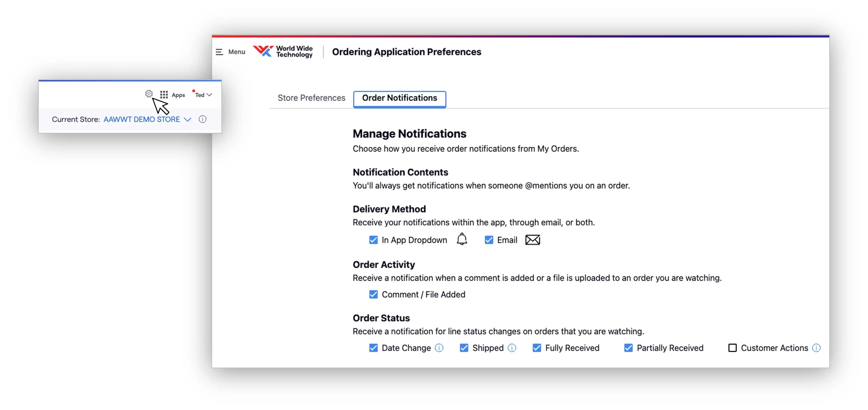868x410 pixels.
Task: Open the AAWWT DEMO STORE dropdown
Action: coord(147,119)
